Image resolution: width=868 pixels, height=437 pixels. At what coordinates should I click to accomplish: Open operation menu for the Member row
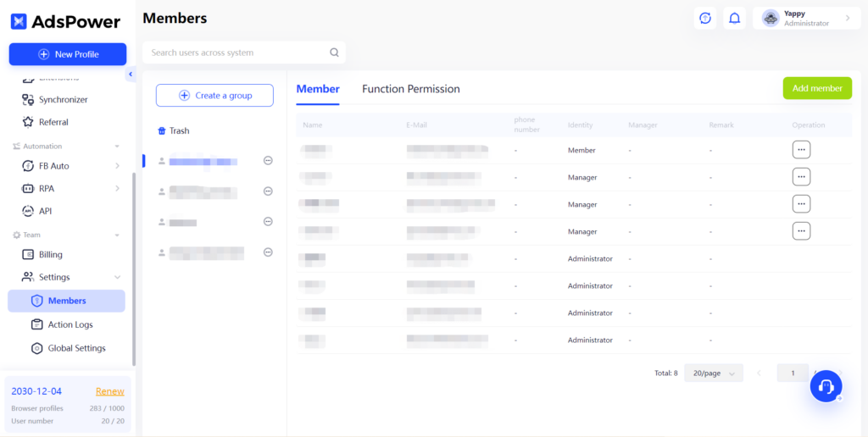(801, 150)
